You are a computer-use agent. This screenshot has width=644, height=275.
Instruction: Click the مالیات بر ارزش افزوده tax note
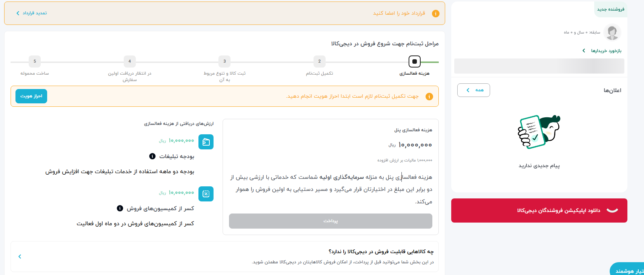405,160
